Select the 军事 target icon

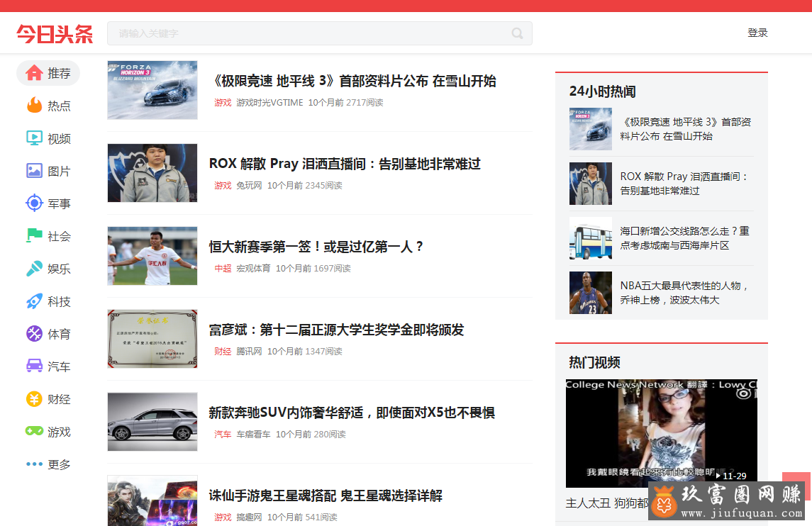[34, 203]
